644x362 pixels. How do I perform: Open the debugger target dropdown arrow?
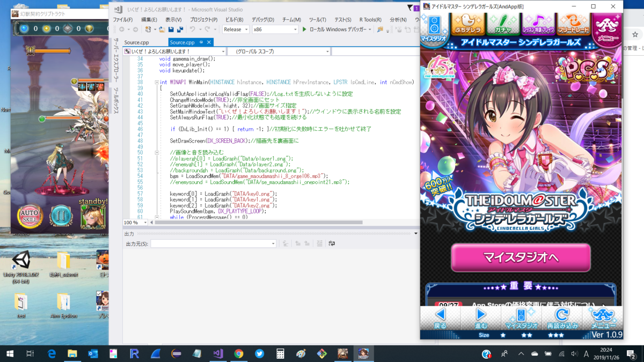pos(370,29)
